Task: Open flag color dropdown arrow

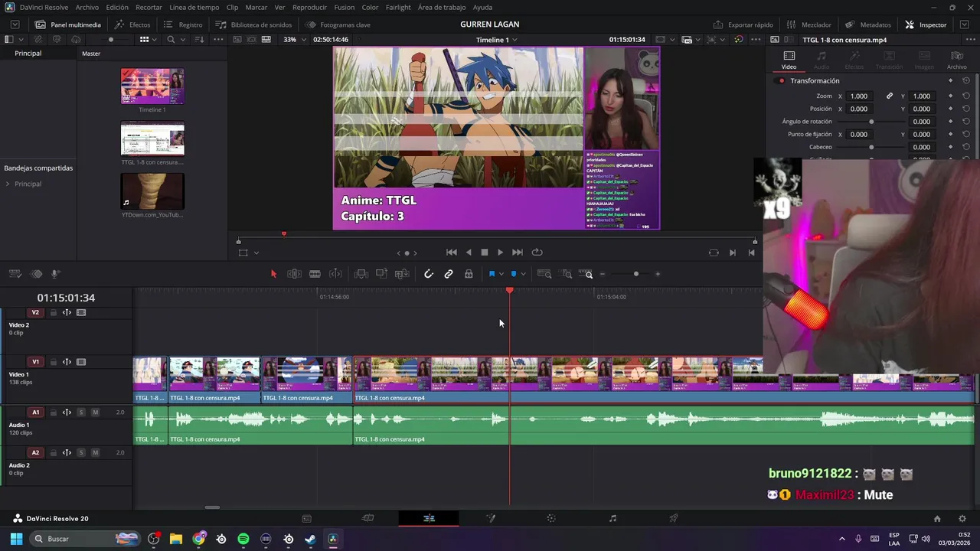Action: [x=501, y=274]
